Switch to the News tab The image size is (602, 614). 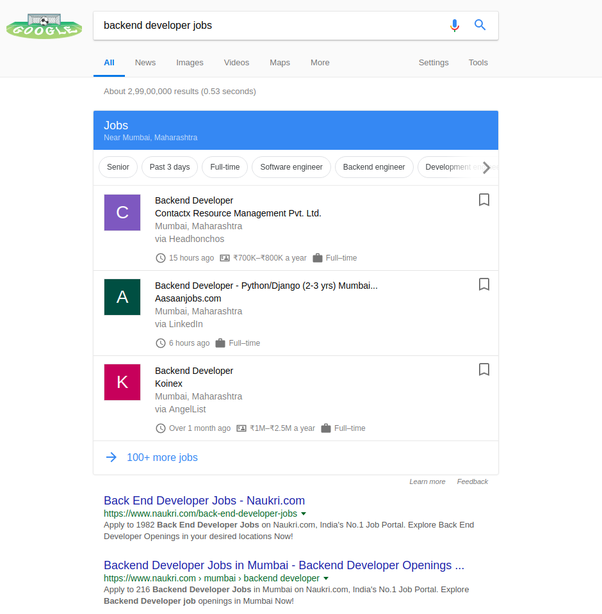[145, 63]
